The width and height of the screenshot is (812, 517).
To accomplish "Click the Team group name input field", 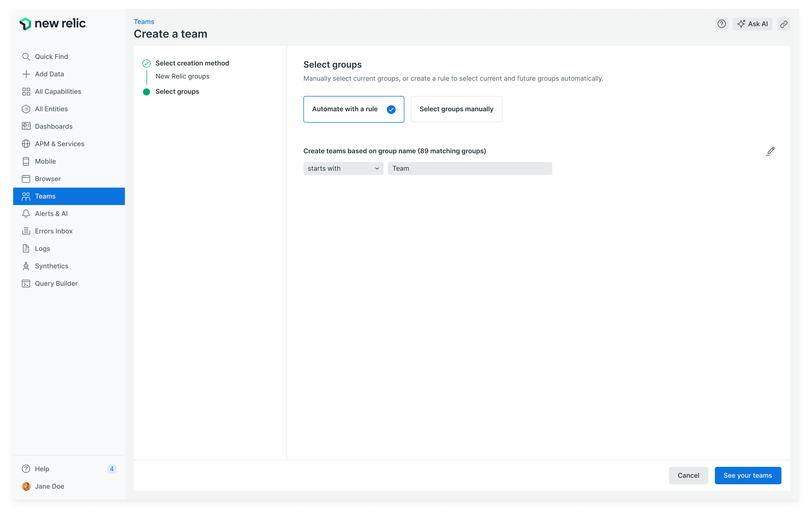I will (469, 169).
